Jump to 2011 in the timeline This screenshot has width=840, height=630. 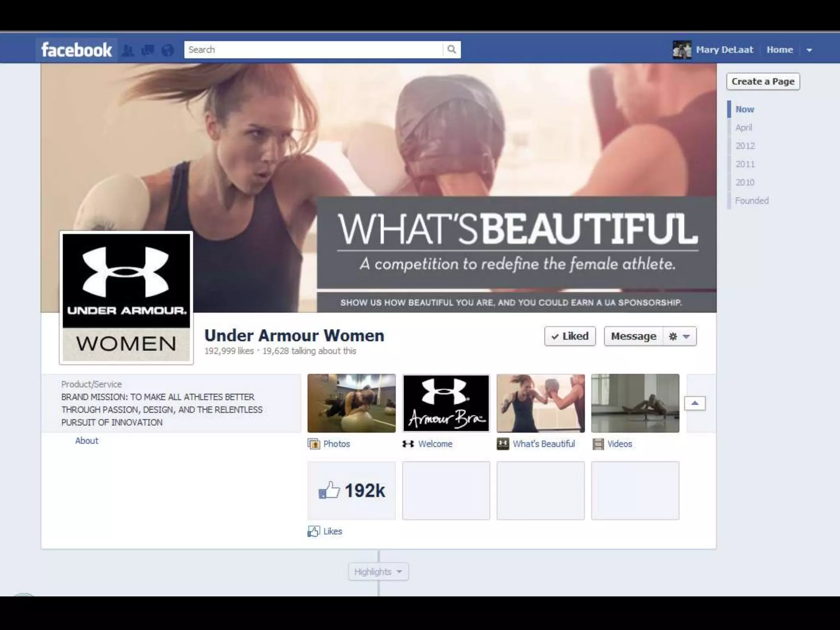click(x=745, y=164)
